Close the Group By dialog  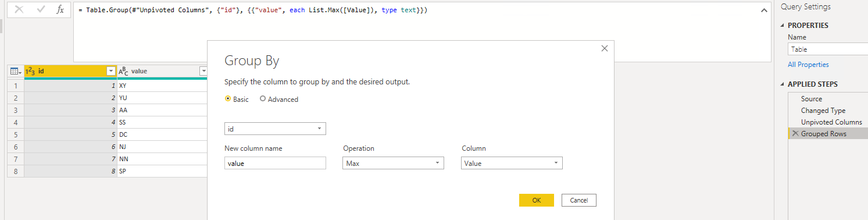tap(604, 49)
